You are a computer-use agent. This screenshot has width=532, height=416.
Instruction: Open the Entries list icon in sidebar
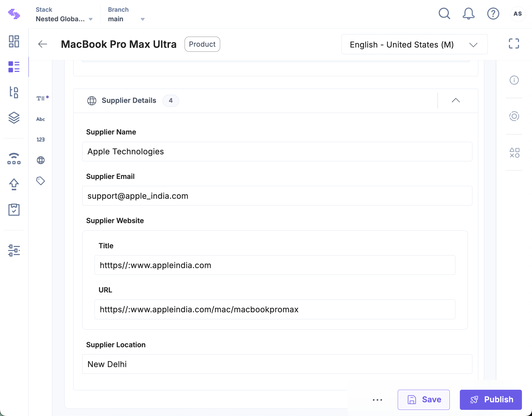pos(14,67)
